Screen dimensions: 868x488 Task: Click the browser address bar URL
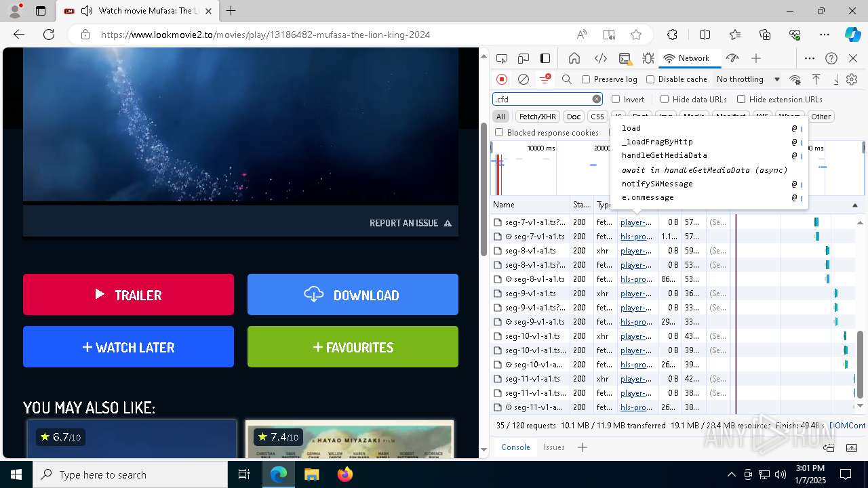click(266, 35)
